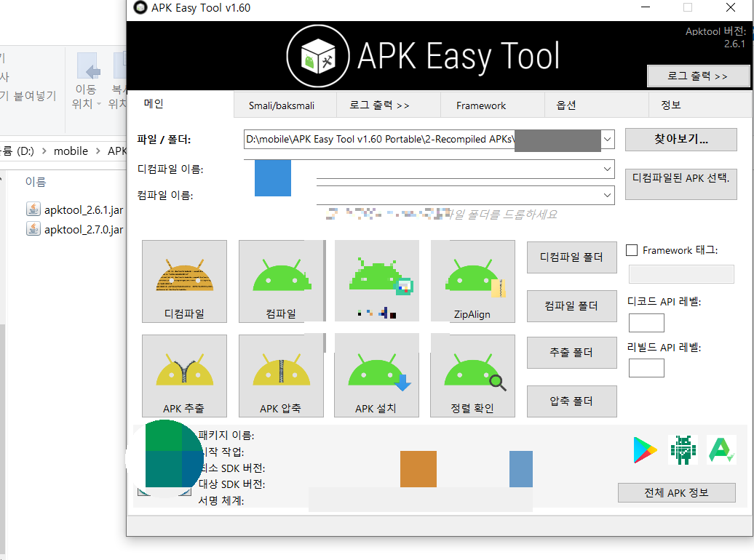Screen dimensions: 754x560
Task: Select the apktool_2.7.0.jar file icon in Explorer
Action: pyautogui.click(x=33, y=229)
